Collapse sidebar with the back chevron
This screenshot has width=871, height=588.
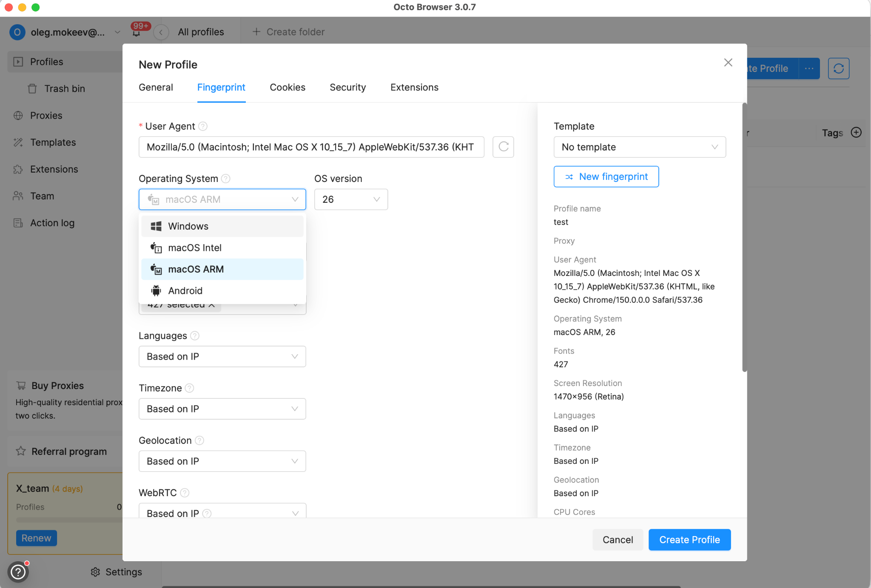point(161,32)
